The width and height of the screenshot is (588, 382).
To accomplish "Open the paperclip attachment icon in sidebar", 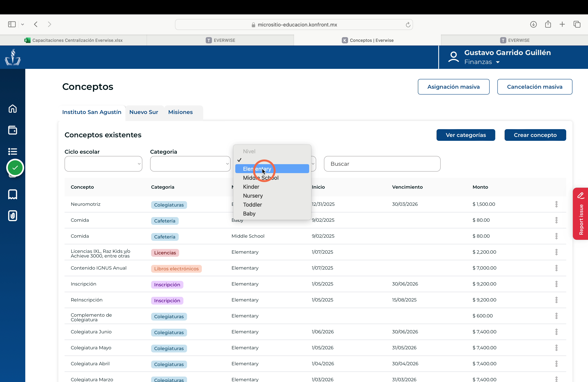I will coord(13,216).
